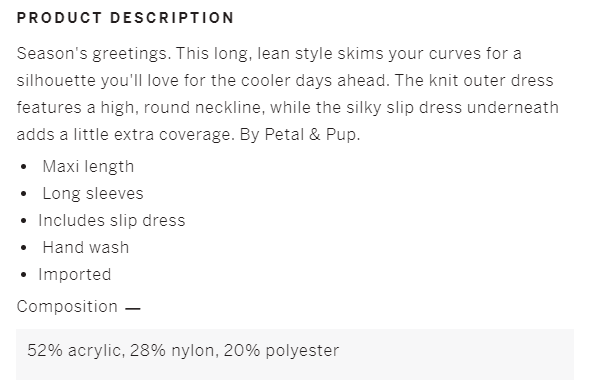The width and height of the screenshot is (603, 387).
Task: Click the Season's greetings opening sentence
Action: pos(94,54)
